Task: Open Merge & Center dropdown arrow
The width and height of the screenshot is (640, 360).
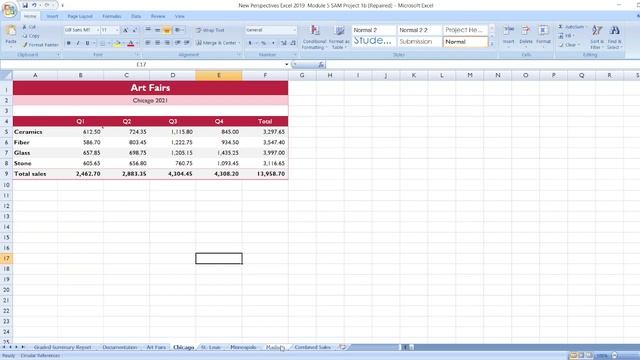Action: point(239,43)
